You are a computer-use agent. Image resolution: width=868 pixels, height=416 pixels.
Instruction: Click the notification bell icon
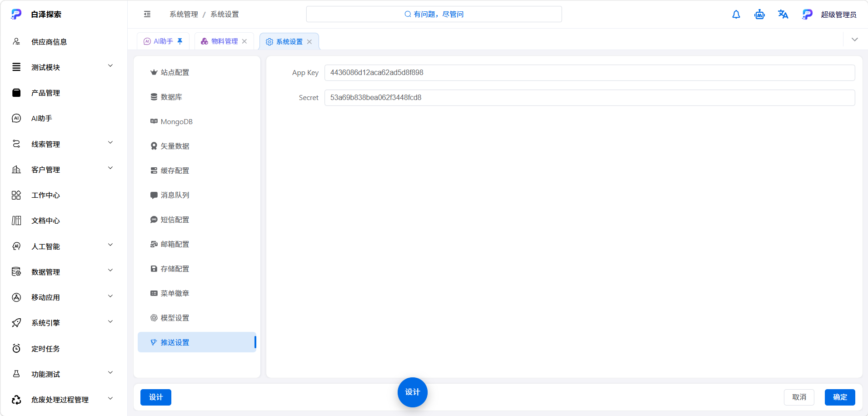click(736, 15)
